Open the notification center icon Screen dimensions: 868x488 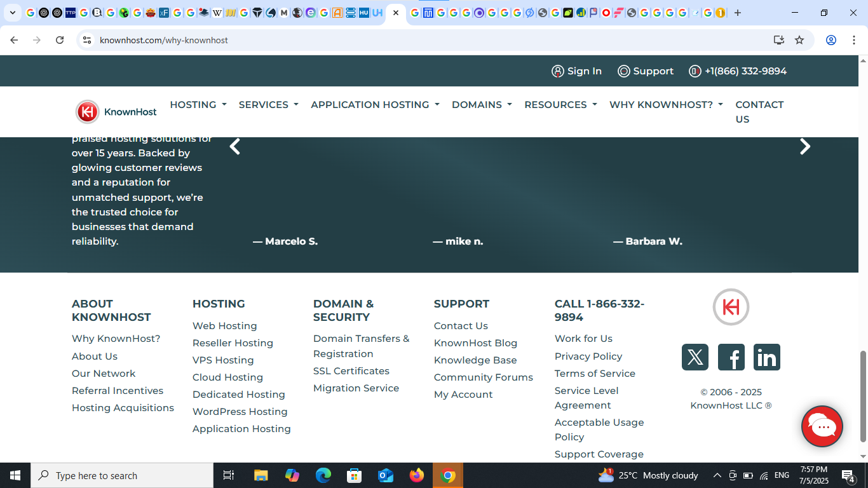click(x=849, y=475)
